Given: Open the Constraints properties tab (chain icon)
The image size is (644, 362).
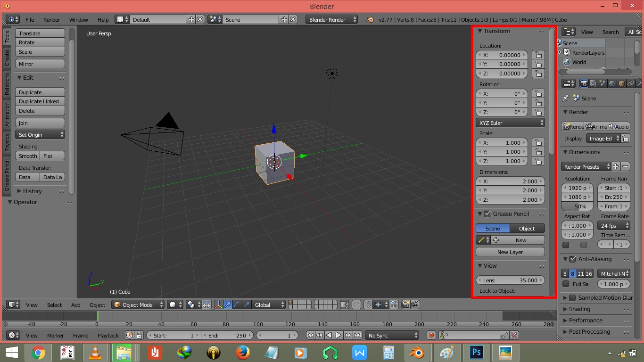Looking at the screenshot, I should click(x=631, y=83).
